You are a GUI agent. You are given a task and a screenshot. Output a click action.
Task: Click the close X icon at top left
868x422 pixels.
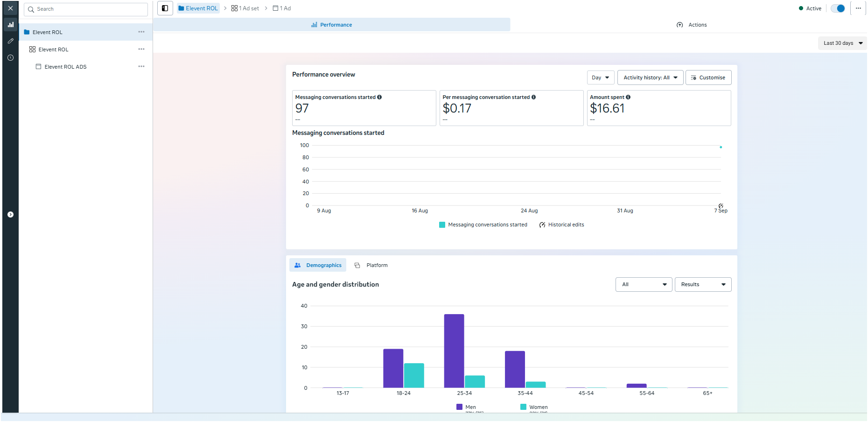click(x=10, y=8)
